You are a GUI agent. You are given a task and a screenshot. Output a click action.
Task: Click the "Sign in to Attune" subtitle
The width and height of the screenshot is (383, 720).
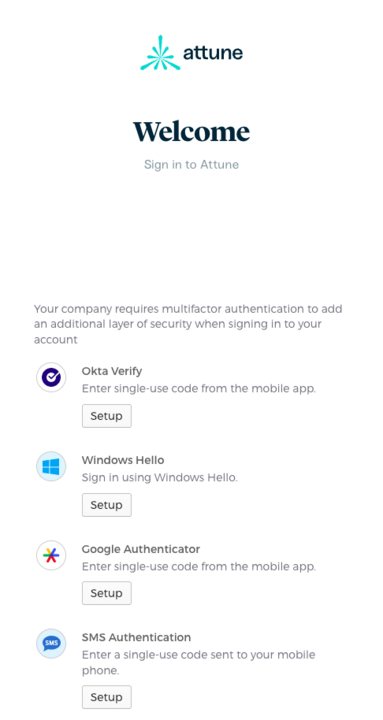[x=192, y=164]
